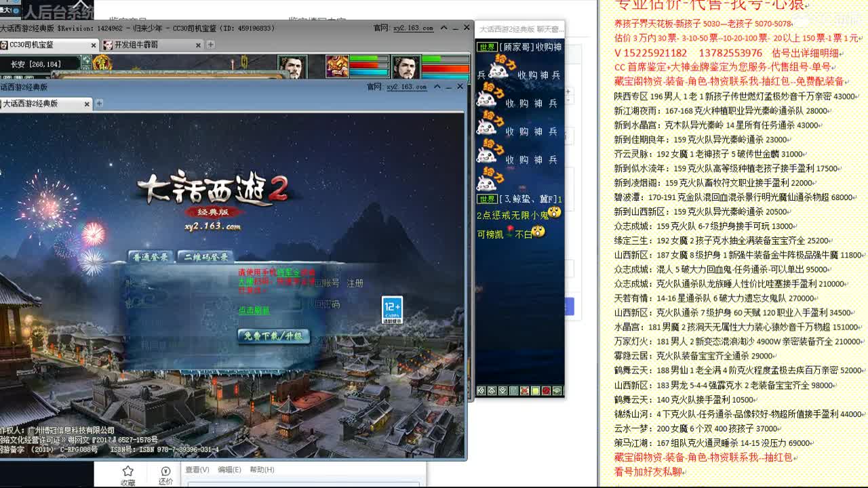This screenshot has height=488, width=868.
Task: Click the 专业估价-代售-找号 header text
Action: (x=709, y=5)
